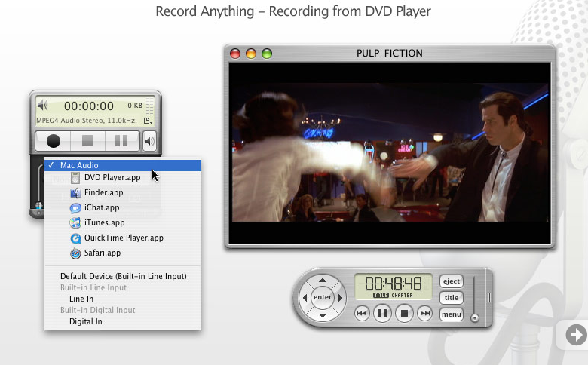Minimize the PULP_FICTION window
This screenshot has width=588, height=365.
click(x=251, y=54)
